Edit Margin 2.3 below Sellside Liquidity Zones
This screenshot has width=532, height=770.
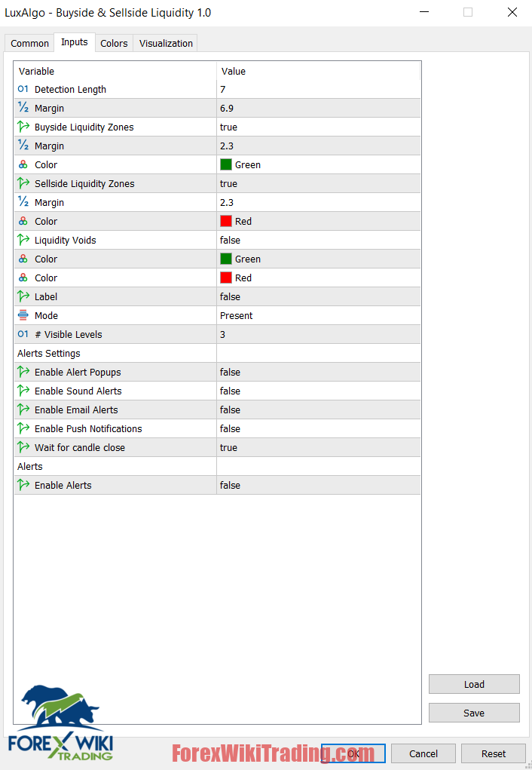tap(319, 202)
